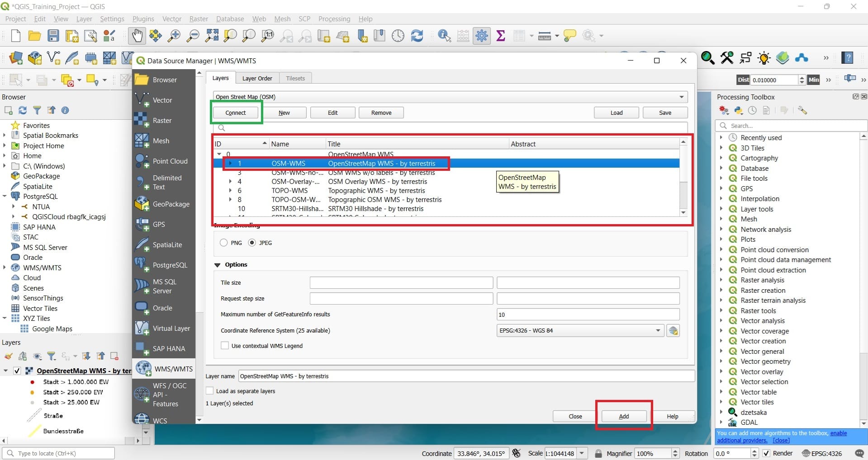Toggle visibility of OpenStreetMap WMS layer
Screen dimensions: 868x460
pos(17,371)
